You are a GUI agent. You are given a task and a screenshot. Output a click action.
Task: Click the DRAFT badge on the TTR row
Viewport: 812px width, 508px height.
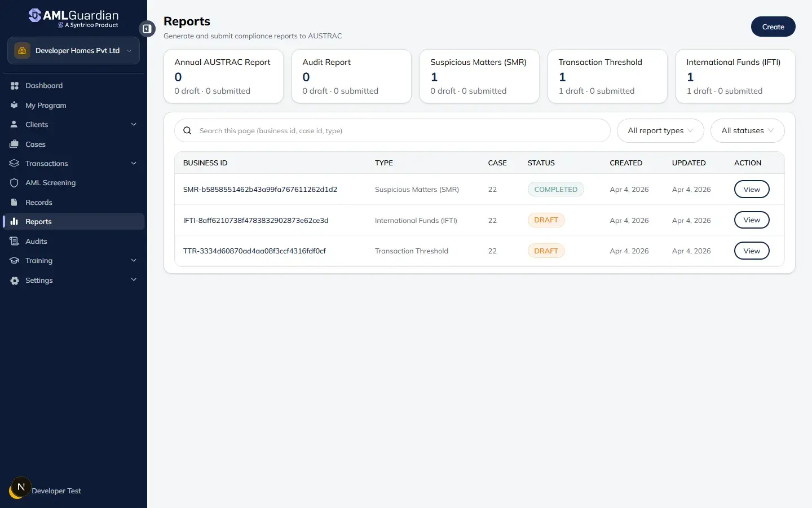(546, 251)
